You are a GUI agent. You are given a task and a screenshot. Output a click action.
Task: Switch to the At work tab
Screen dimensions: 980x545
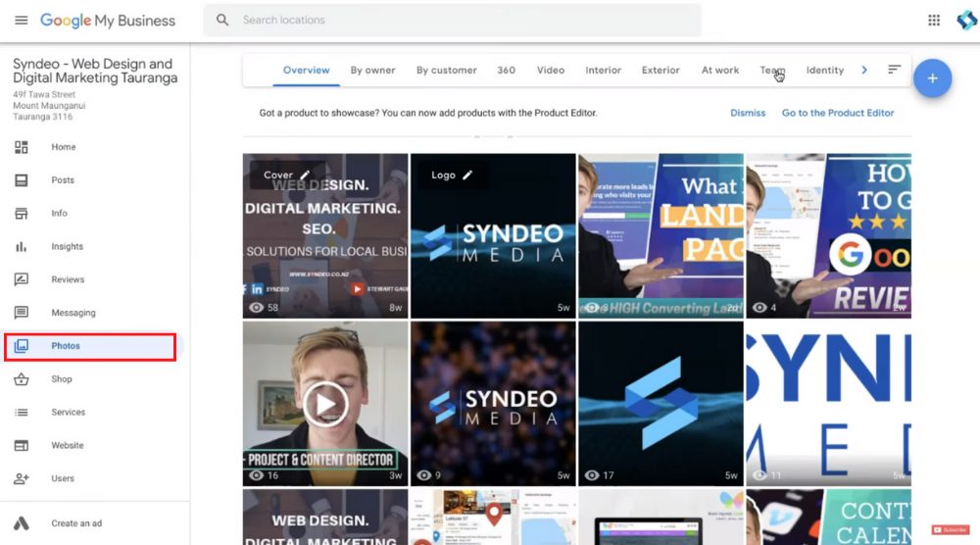pos(720,70)
